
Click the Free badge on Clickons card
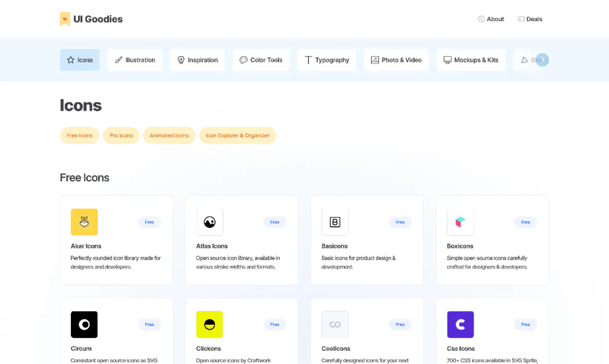point(275,325)
